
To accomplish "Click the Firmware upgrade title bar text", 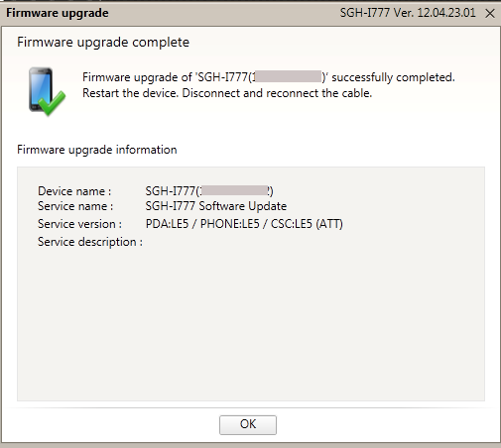I will [58, 13].
